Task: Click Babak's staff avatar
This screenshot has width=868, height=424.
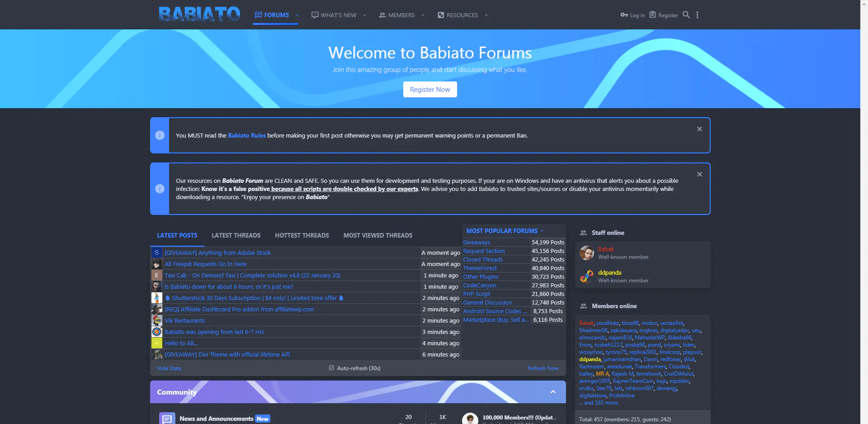Action: 587,253
